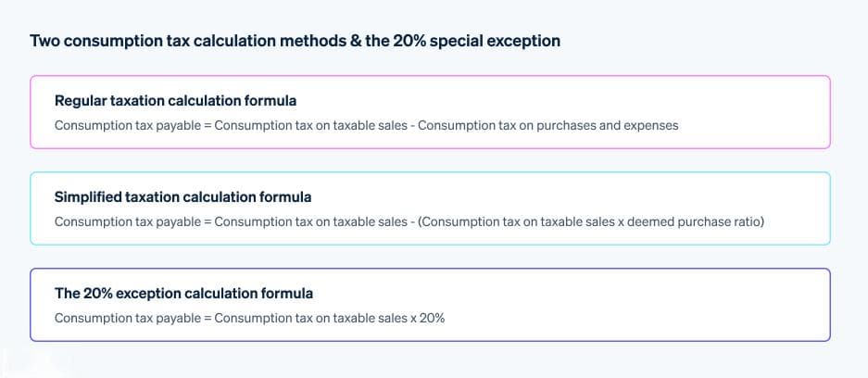Click the main heading about two consumption tax methods

tap(295, 41)
